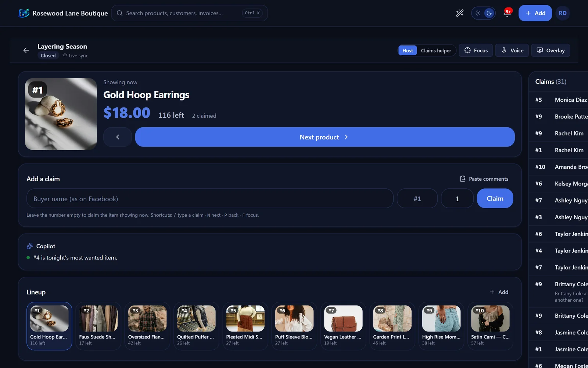The width and height of the screenshot is (588, 368).
Task: Switch to light theme sun icon
Action: 478,13
